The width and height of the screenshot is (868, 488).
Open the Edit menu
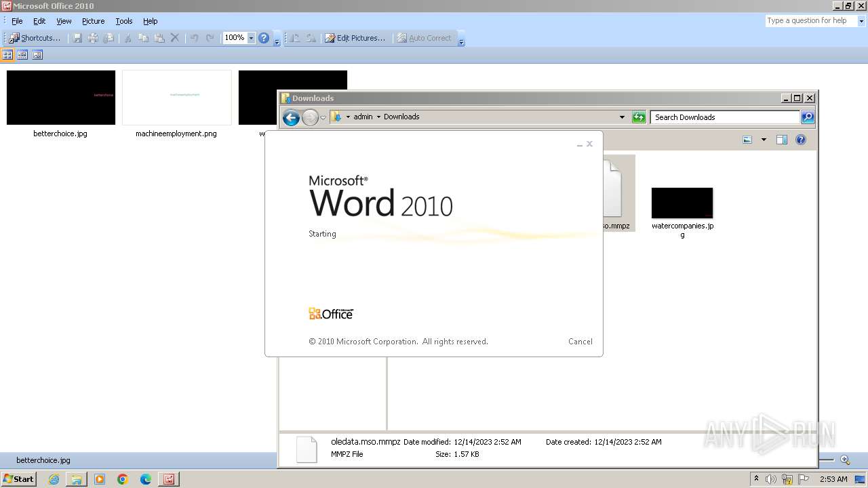pyautogui.click(x=39, y=21)
